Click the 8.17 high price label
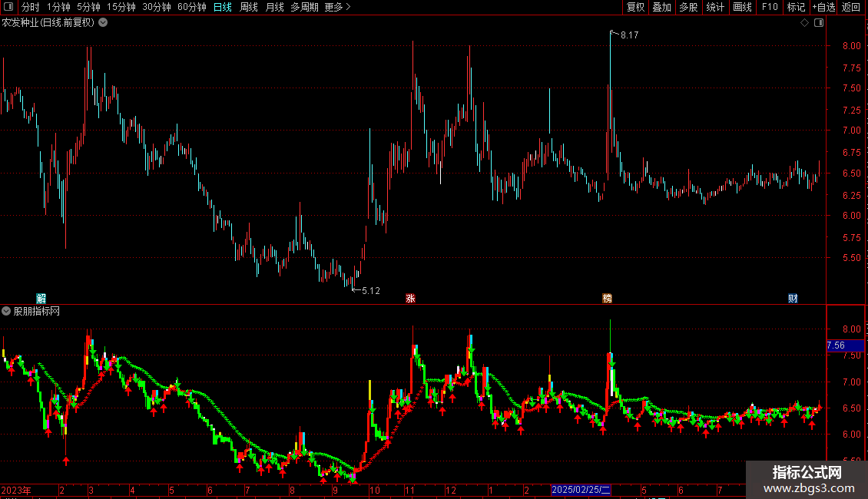Screen dimensions: 868x499 (x=629, y=35)
